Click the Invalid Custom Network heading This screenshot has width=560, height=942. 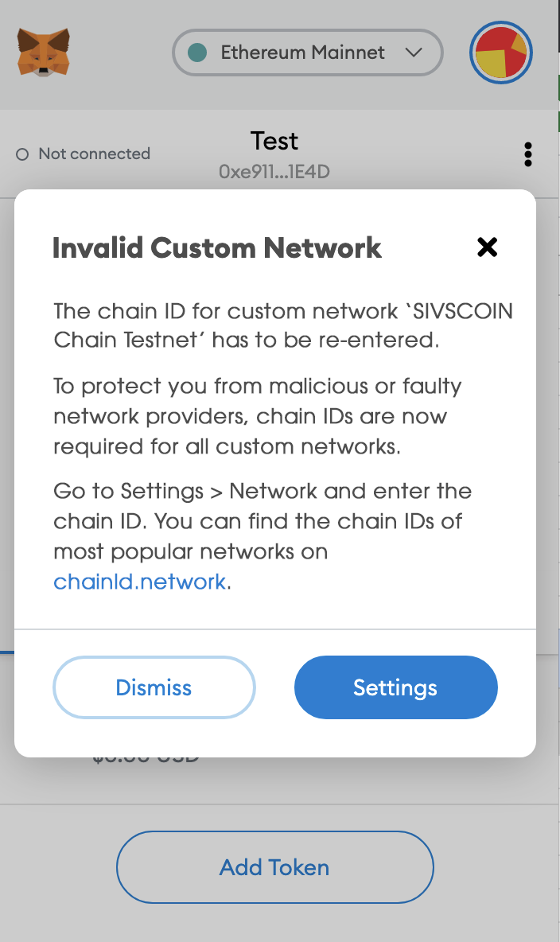(217, 248)
